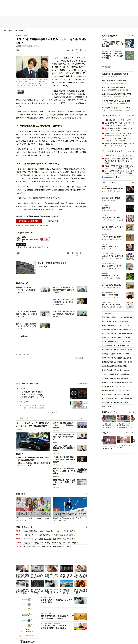Click the mail icon below the author profile
This screenshot has width=138, height=644.
coord(68,253)
